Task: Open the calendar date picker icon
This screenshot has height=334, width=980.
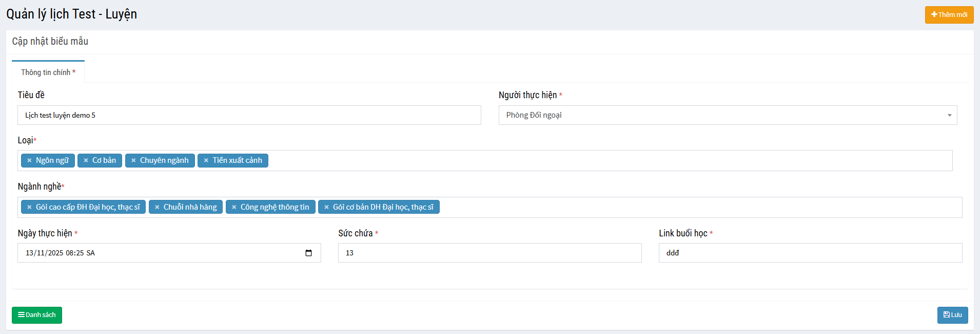Action: (x=308, y=253)
